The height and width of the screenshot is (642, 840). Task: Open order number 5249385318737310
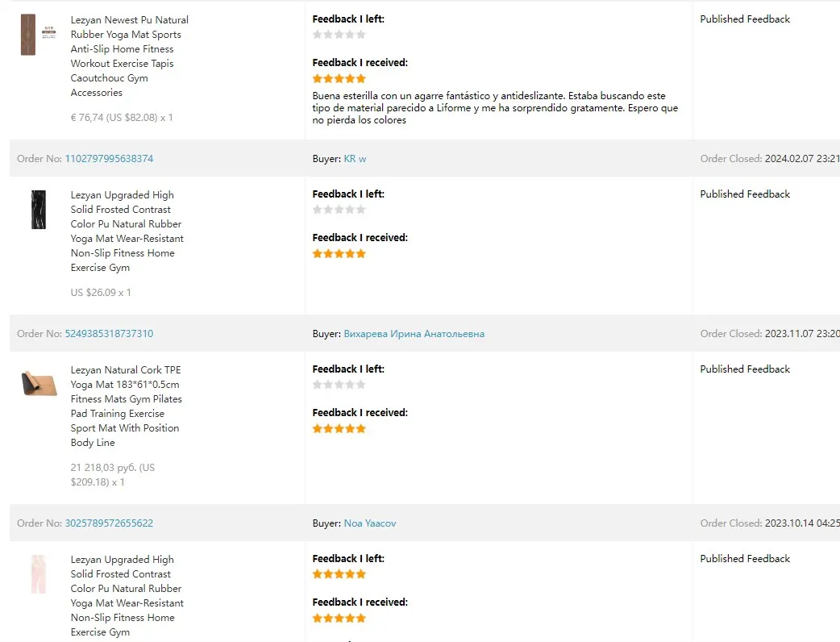point(109,333)
